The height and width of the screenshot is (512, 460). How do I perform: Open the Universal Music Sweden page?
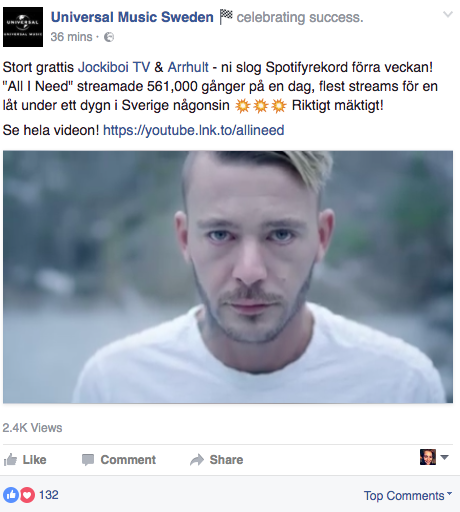[x=132, y=17]
